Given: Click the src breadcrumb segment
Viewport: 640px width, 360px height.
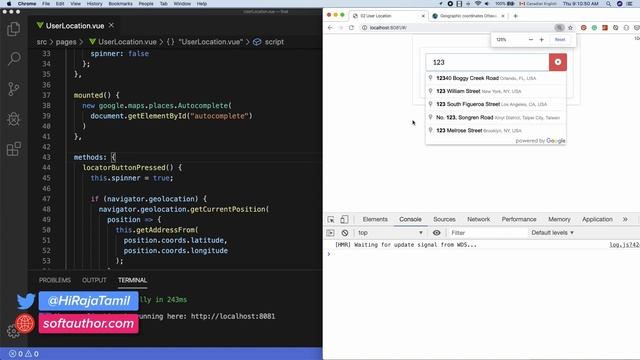Looking at the screenshot, I should click(42, 42).
